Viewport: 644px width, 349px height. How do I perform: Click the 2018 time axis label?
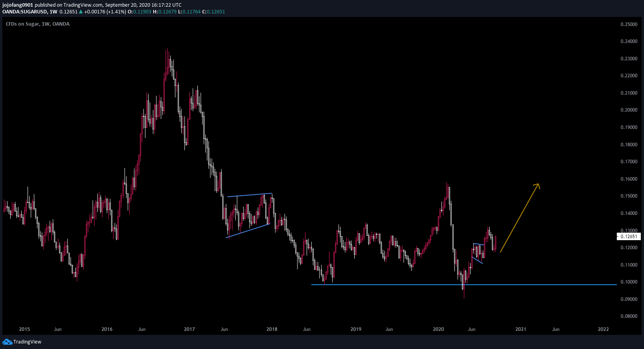(x=272, y=329)
